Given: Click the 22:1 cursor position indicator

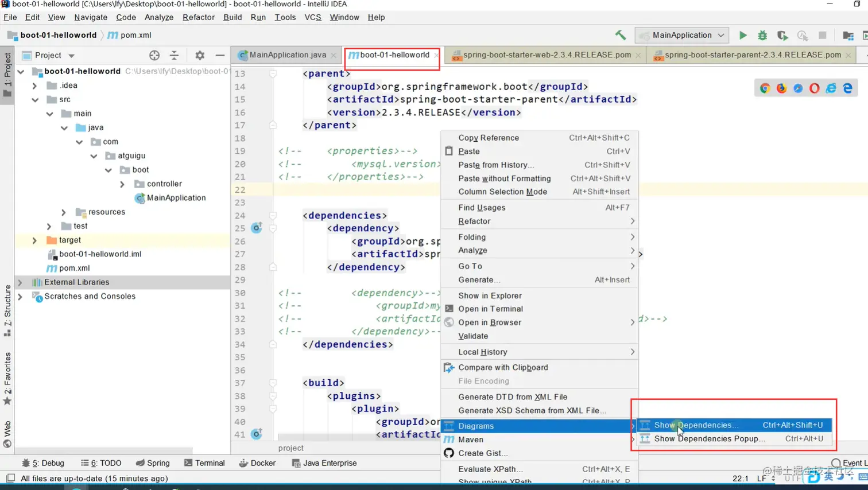Looking at the screenshot, I should pyautogui.click(x=741, y=479).
